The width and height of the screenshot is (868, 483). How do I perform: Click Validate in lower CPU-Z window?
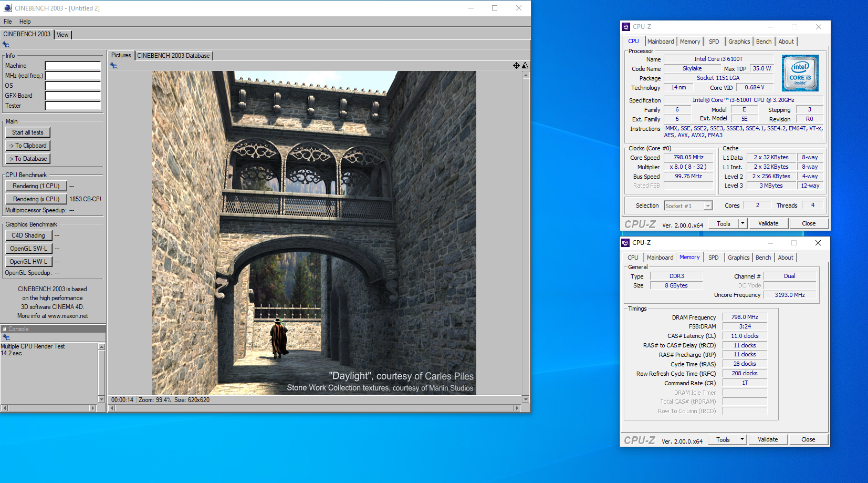click(x=768, y=439)
